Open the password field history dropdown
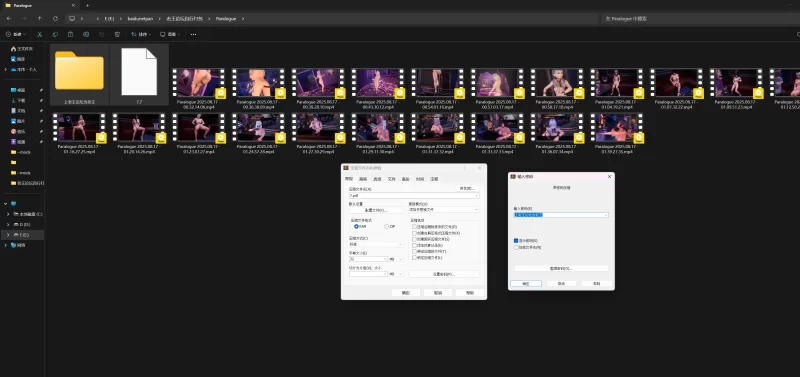Image resolution: width=800 pixels, height=377 pixels. tap(606, 215)
